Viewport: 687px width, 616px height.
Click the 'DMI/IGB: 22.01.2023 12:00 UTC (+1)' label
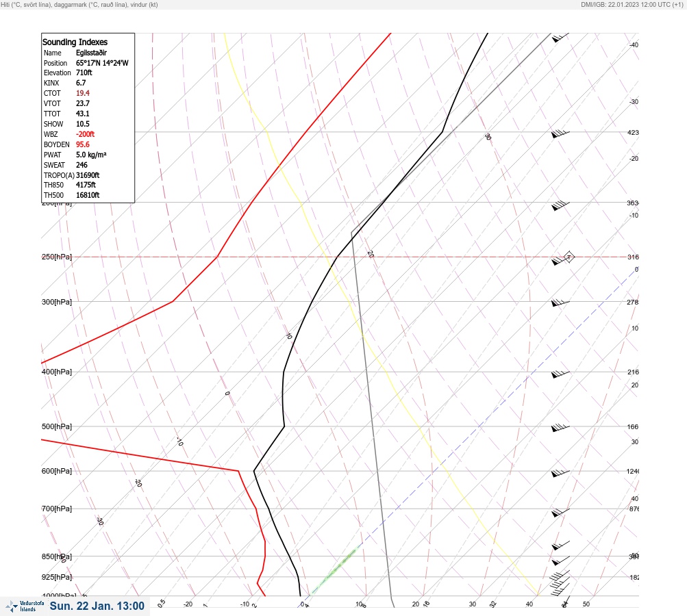pos(632,4)
